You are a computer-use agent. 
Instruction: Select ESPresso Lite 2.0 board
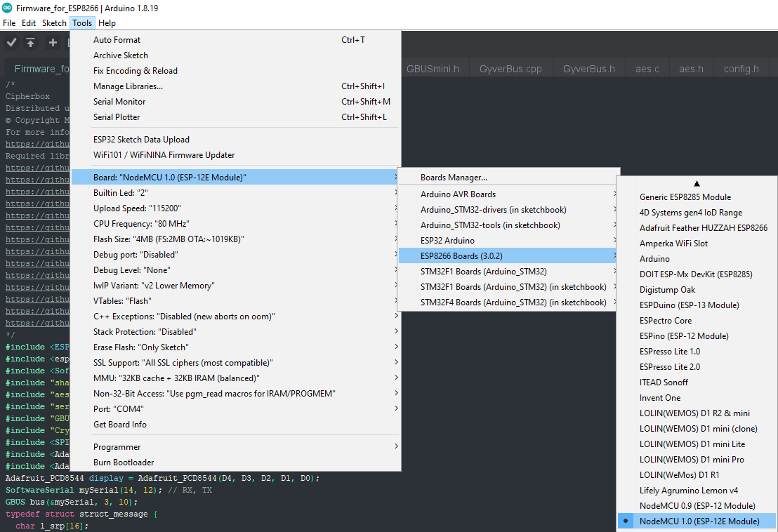(697, 367)
